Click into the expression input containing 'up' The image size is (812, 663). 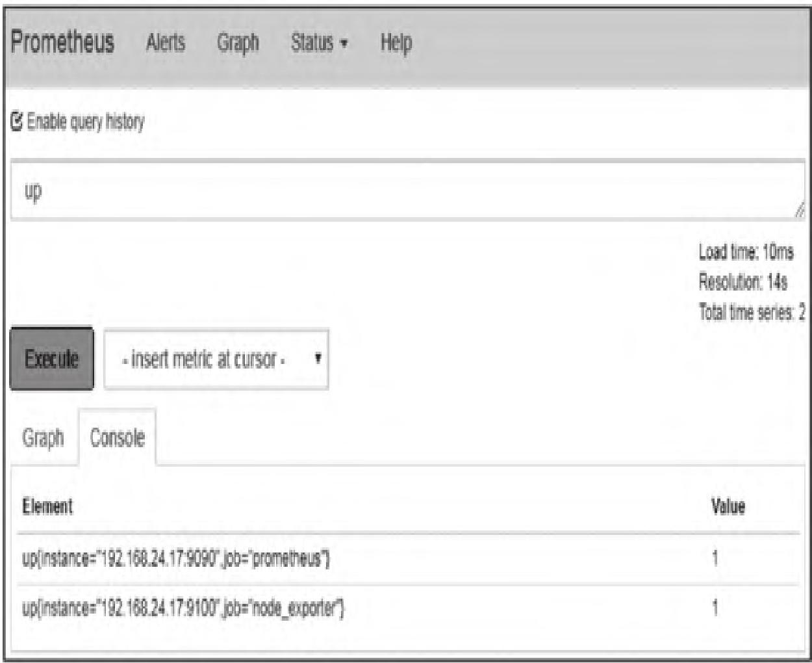point(390,191)
